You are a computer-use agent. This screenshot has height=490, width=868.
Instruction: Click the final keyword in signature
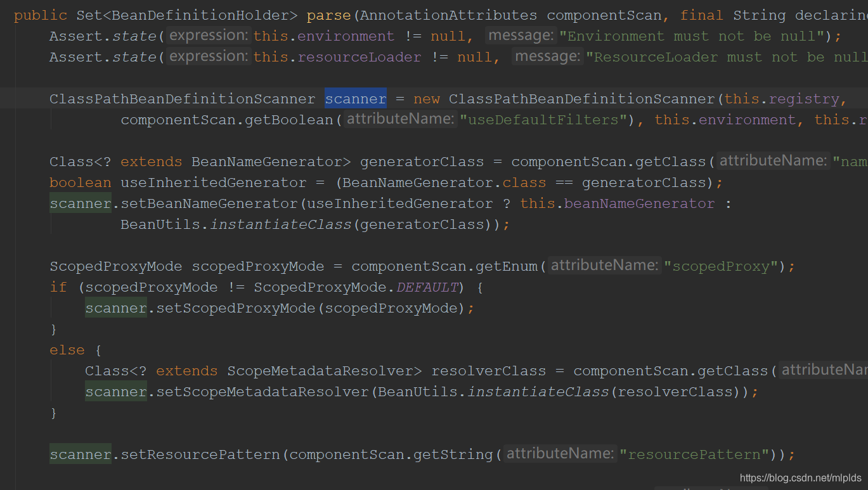(702, 15)
